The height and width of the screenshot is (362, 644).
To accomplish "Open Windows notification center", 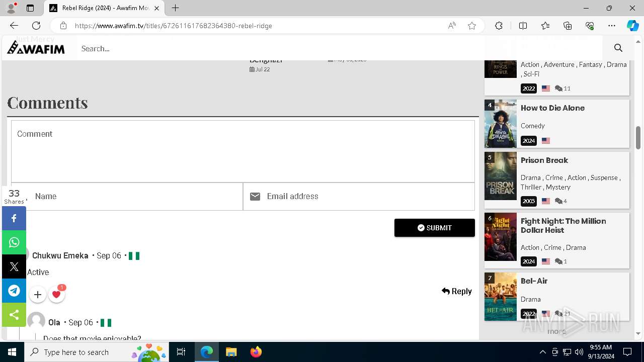I will [x=627, y=352].
